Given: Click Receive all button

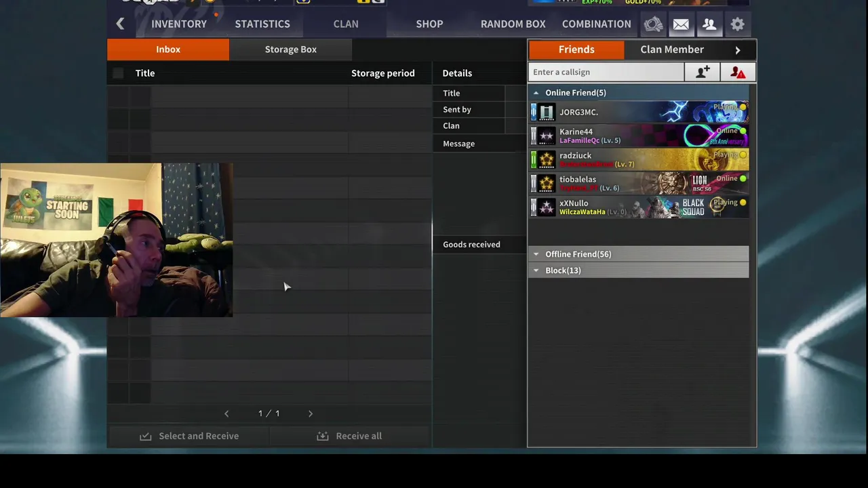Looking at the screenshot, I should (x=350, y=436).
